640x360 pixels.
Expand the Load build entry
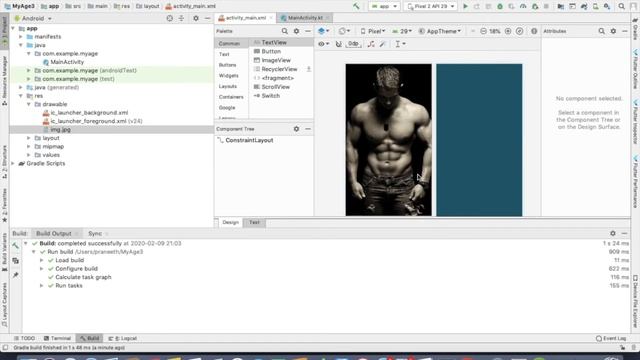pos(42,260)
